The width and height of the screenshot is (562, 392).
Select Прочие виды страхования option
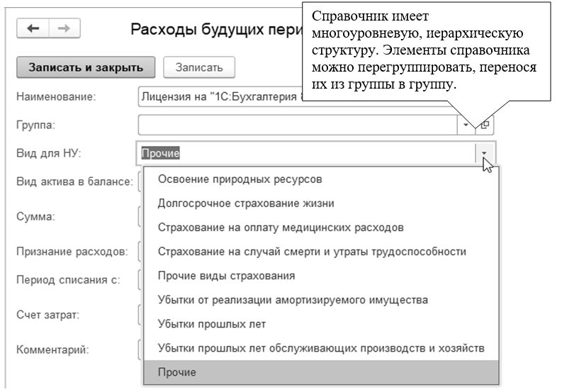(x=321, y=276)
